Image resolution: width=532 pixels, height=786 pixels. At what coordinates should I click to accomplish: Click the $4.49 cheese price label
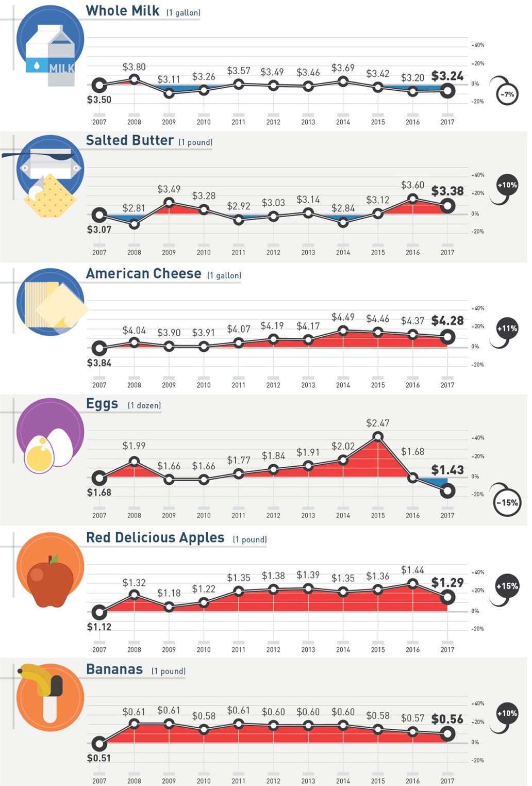pos(343,317)
